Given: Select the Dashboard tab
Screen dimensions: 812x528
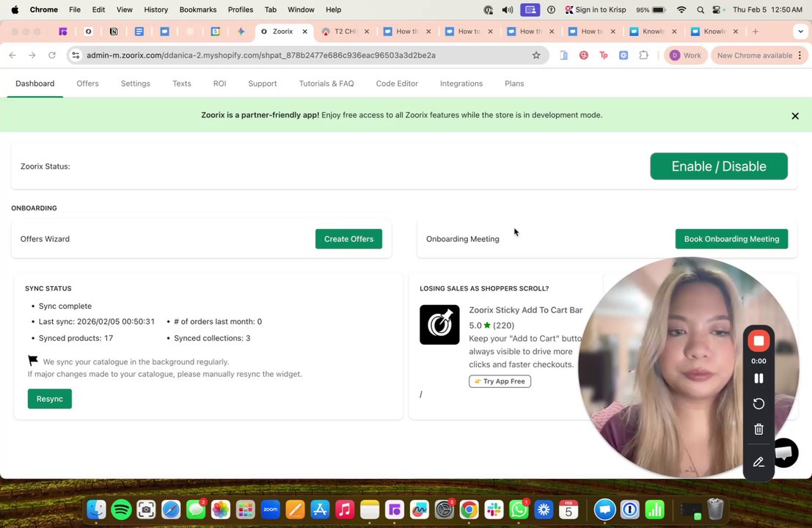Looking at the screenshot, I should tap(34, 84).
